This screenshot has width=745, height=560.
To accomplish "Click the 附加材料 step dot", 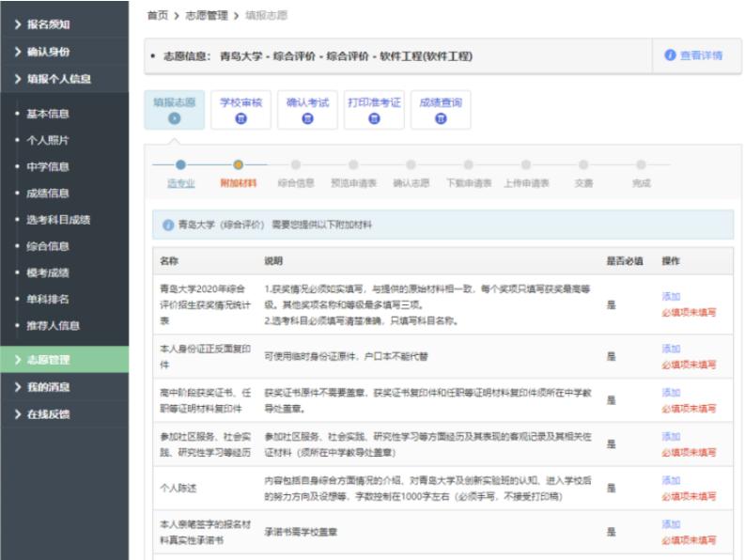I will point(238,165).
